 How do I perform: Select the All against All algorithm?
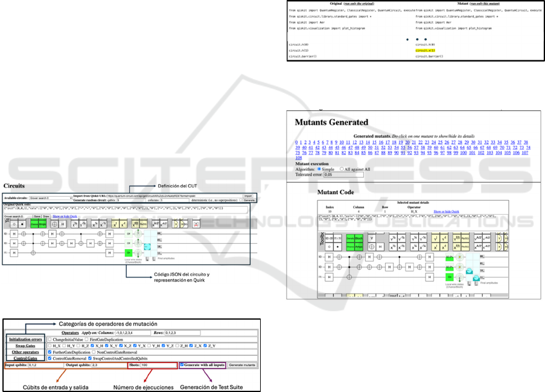tap(342, 169)
